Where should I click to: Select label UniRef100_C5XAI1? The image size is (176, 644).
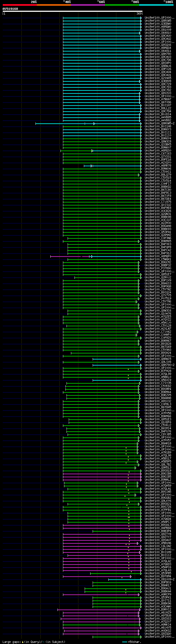[x=158, y=172]
